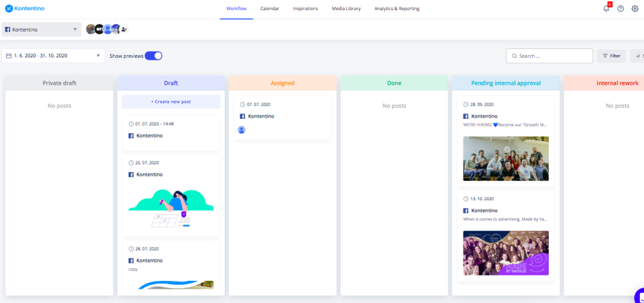Click the 'When it comes to advertising' caption
Viewport: 644px width, 303px height.
(x=505, y=219)
